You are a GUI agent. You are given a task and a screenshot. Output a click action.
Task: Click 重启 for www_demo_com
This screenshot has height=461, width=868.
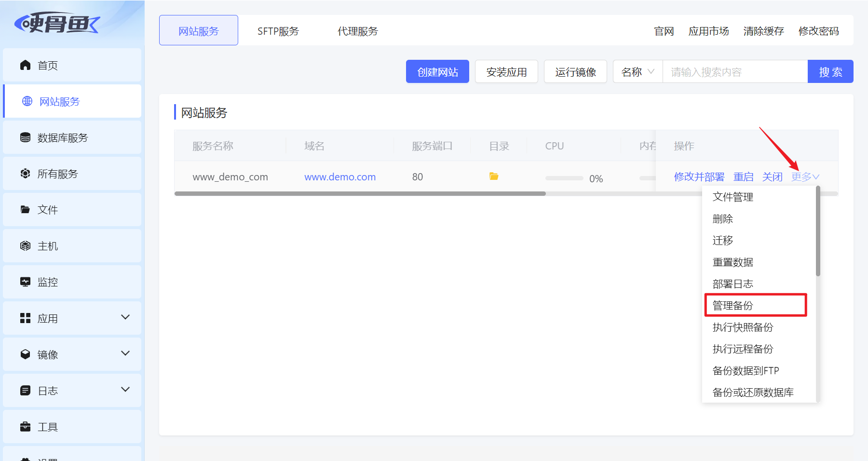tap(744, 177)
